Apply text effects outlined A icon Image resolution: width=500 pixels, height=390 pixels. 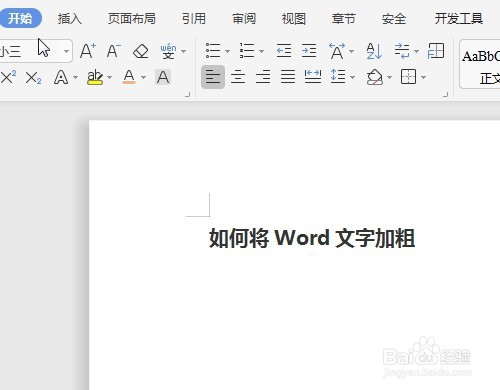point(61,77)
